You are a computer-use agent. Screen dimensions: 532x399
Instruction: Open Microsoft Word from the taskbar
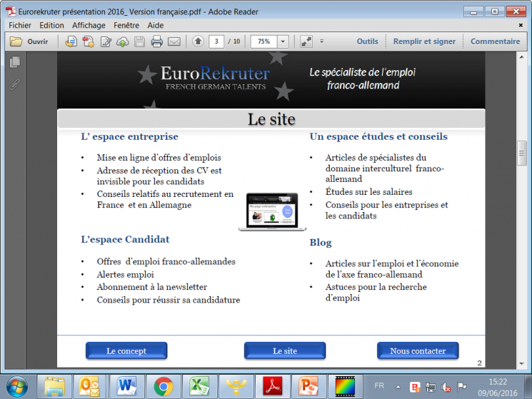[126, 387]
